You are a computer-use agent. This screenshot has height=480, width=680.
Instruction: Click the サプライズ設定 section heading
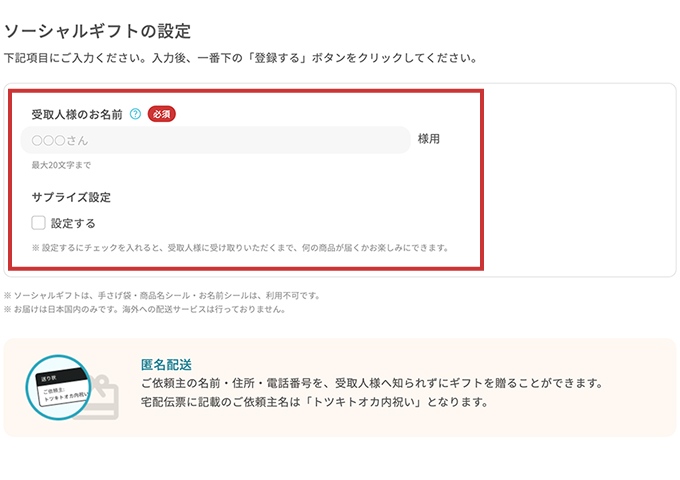(x=71, y=197)
